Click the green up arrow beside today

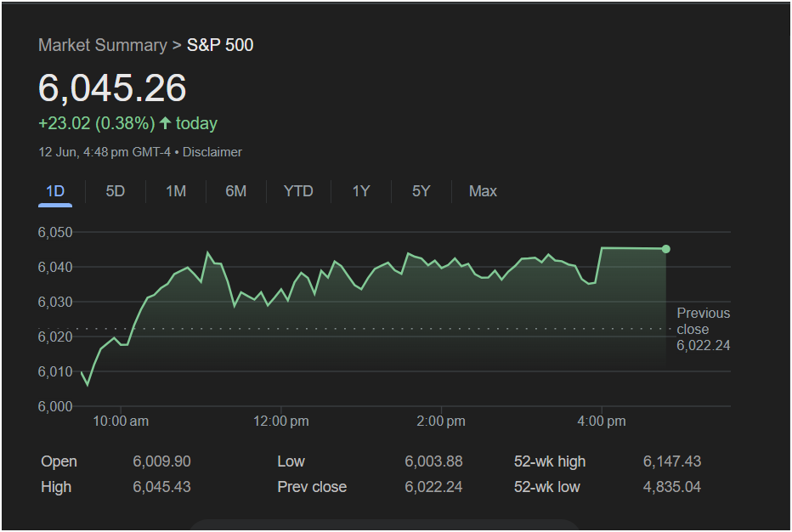[x=165, y=122]
